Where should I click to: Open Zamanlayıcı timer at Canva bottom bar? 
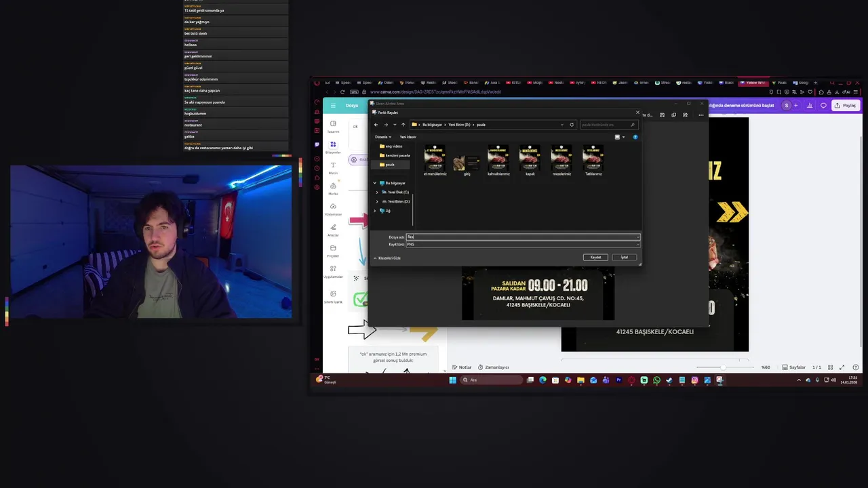click(x=494, y=367)
